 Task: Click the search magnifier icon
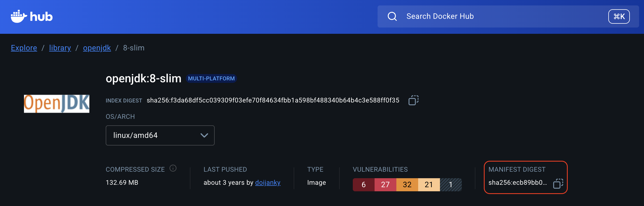click(392, 16)
